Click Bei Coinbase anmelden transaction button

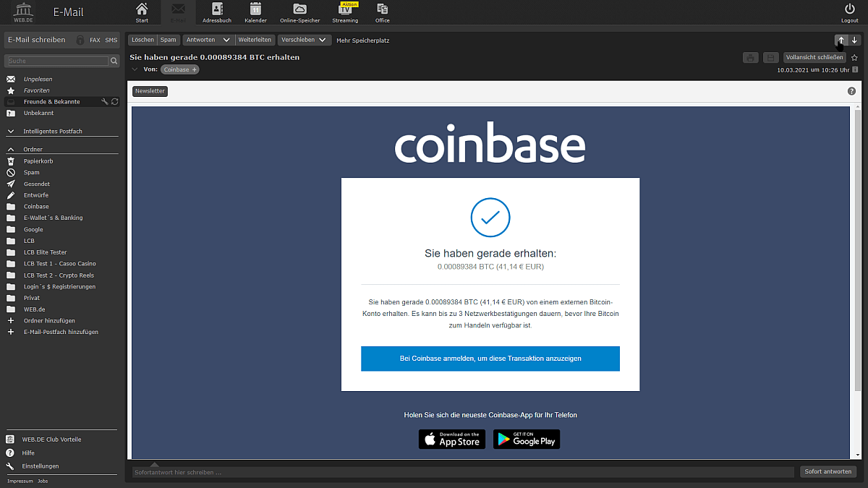(x=490, y=359)
